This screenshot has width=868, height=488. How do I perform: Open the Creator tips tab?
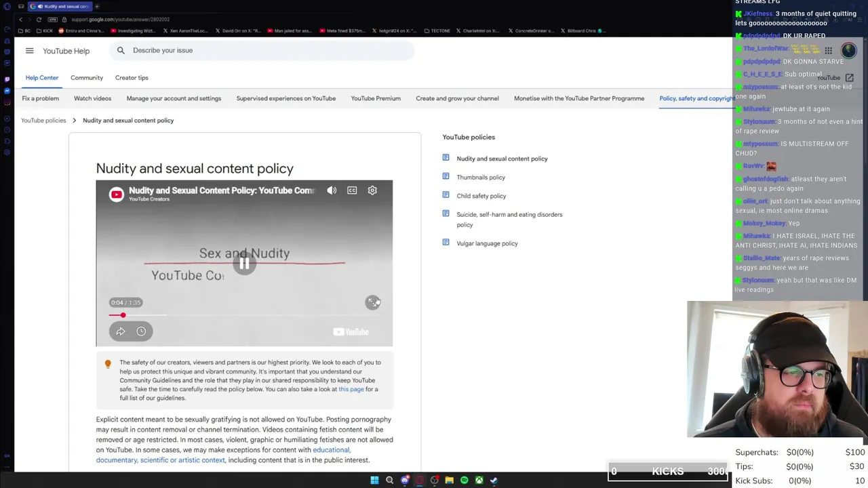point(132,78)
